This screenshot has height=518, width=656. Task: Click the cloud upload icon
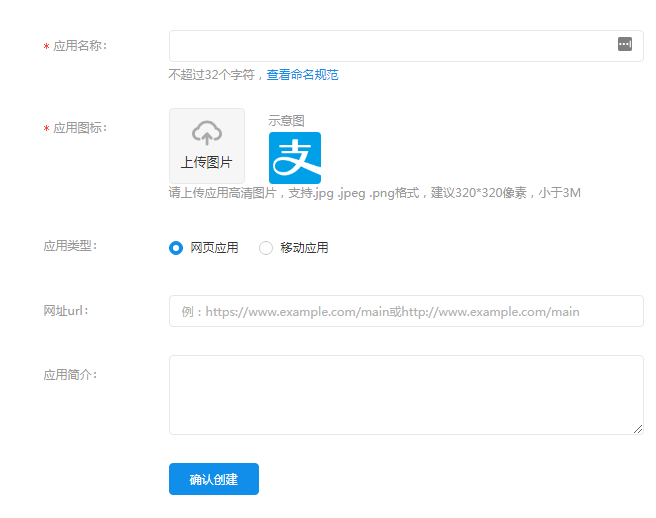click(206, 132)
